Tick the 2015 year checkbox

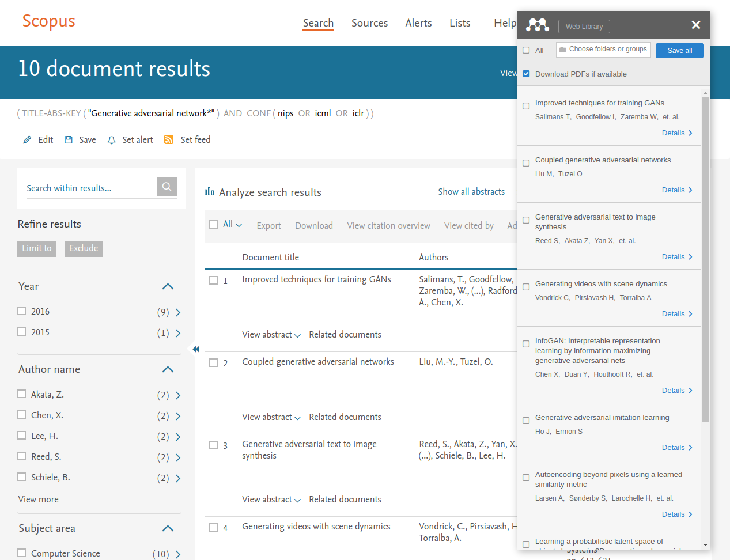[22, 332]
